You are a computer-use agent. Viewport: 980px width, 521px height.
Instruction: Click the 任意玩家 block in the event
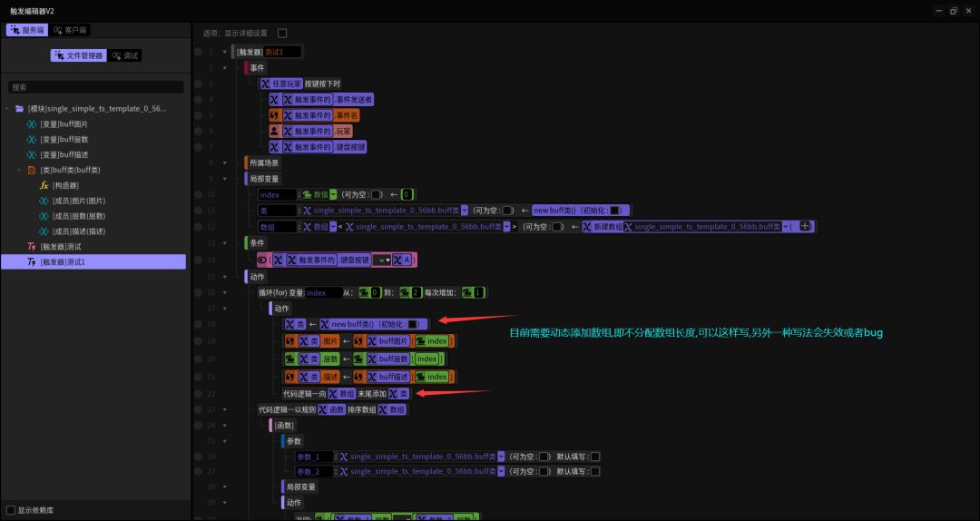[x=281, y=84]
